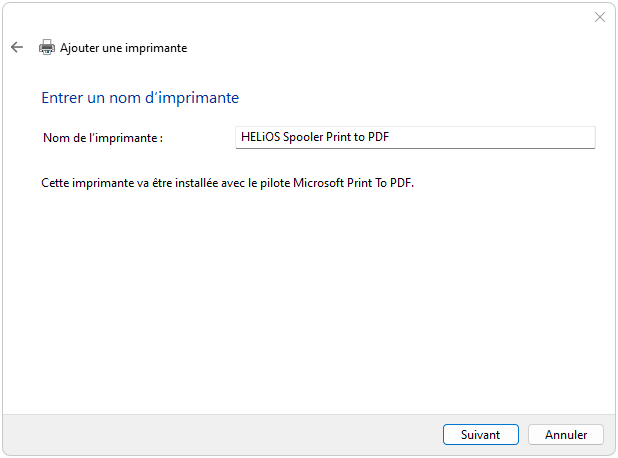The width and height of the screenshot is (618, 458).
Task: Click "d'imprimante" in the blue heading
Action: [x=192, y=98]
